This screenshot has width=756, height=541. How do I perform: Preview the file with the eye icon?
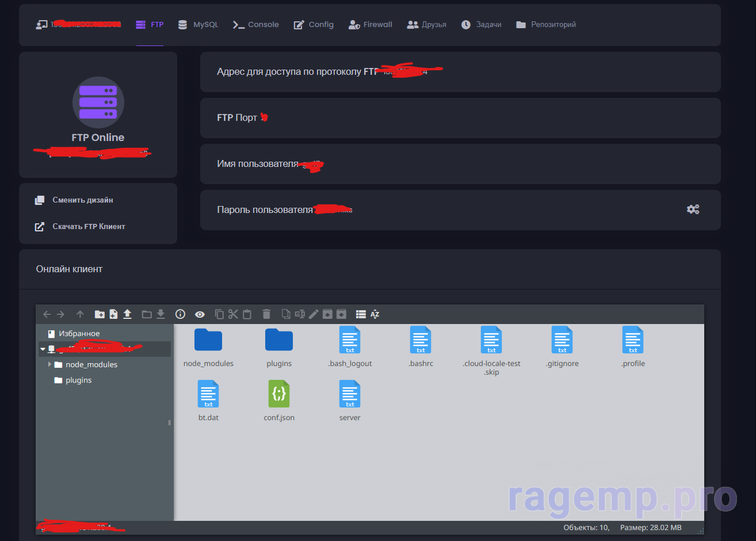[200, 314]
